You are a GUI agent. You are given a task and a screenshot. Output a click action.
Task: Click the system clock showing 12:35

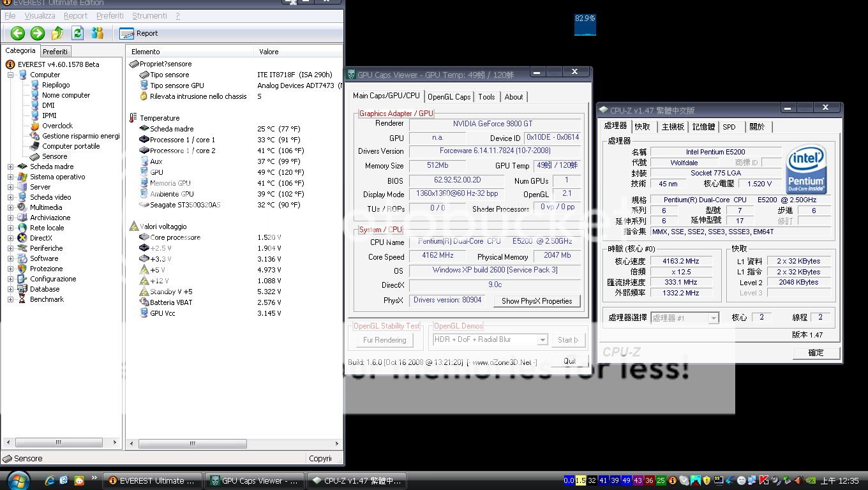point(839,481)
